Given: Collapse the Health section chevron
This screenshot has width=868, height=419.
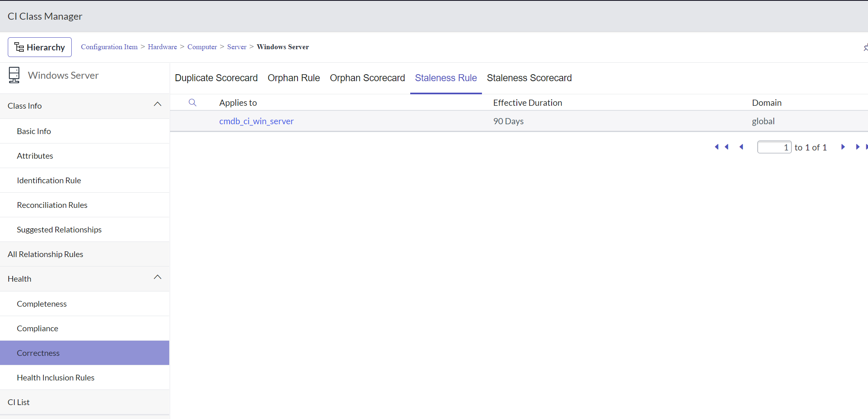Looking at the screenshot, I should [157, 277].
